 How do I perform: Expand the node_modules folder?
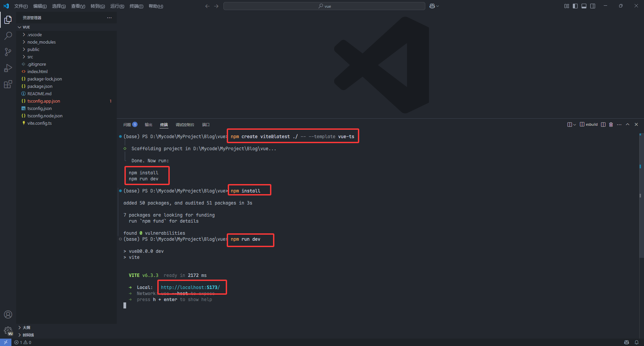[42, 42]
